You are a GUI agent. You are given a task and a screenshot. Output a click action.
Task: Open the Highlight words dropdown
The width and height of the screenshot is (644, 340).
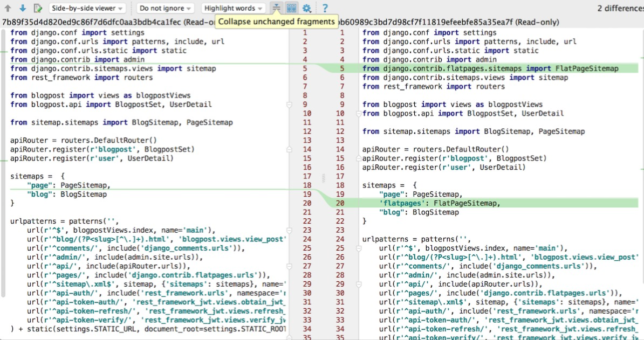click(234, 8)
